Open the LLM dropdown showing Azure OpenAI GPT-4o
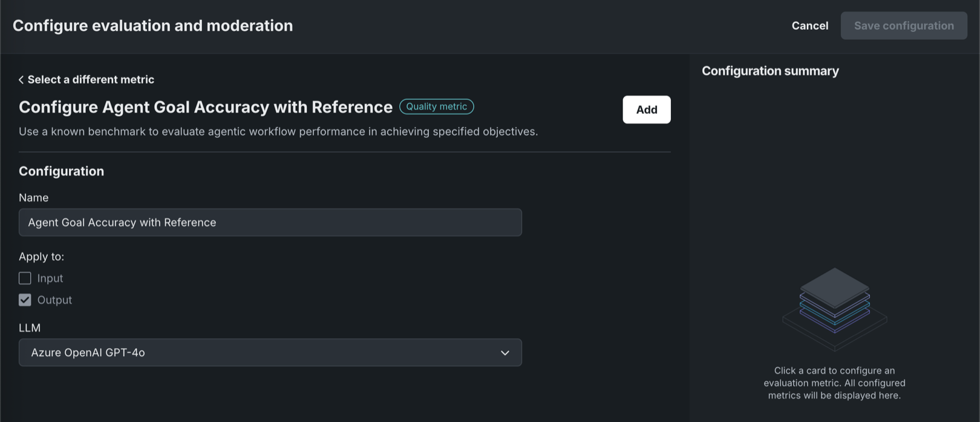Viewport: 980px width, 422px height. [270, 352]
